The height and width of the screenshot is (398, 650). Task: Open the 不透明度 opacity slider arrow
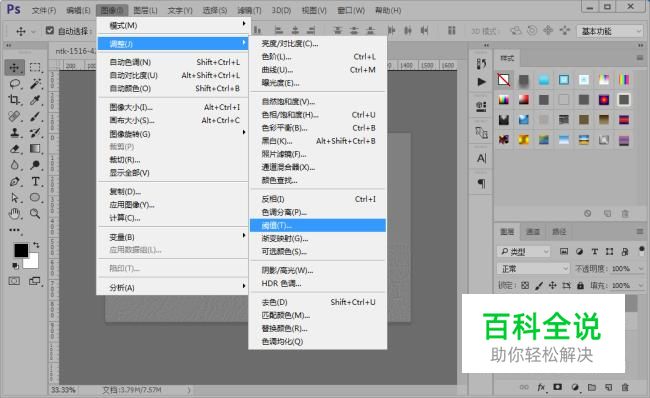(641, 269)
